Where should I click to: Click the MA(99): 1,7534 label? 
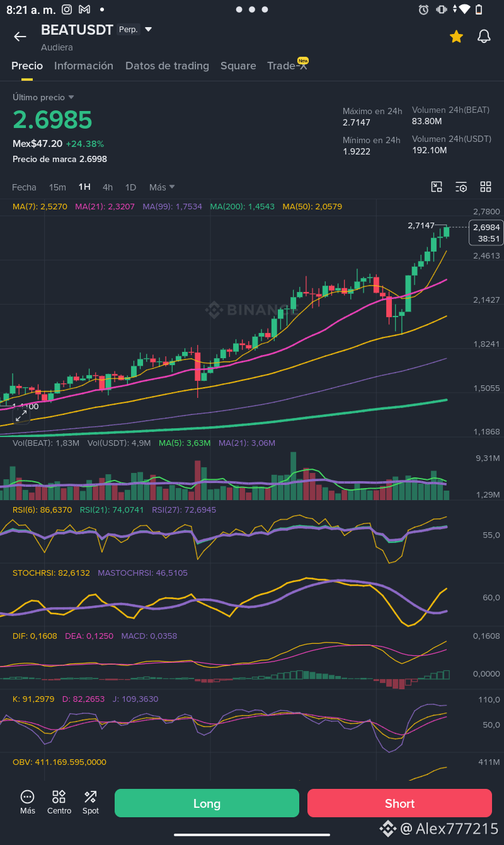[x=172, y=206]
